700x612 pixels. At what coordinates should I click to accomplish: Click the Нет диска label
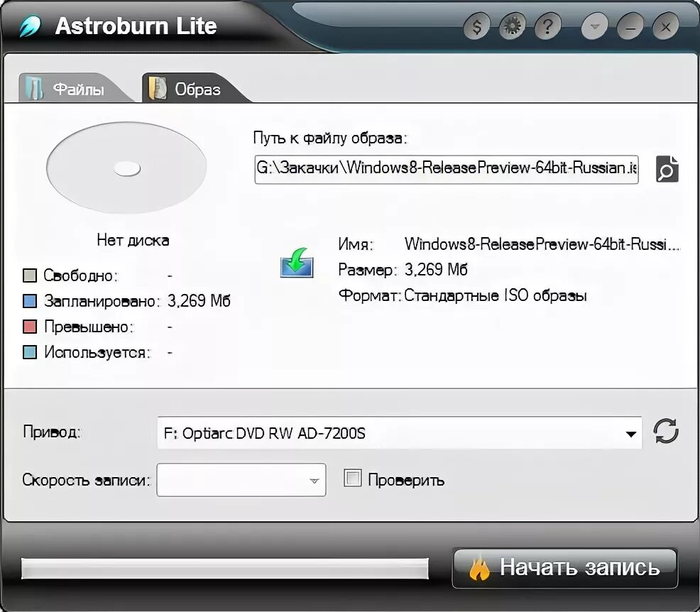tap(133, 241)
